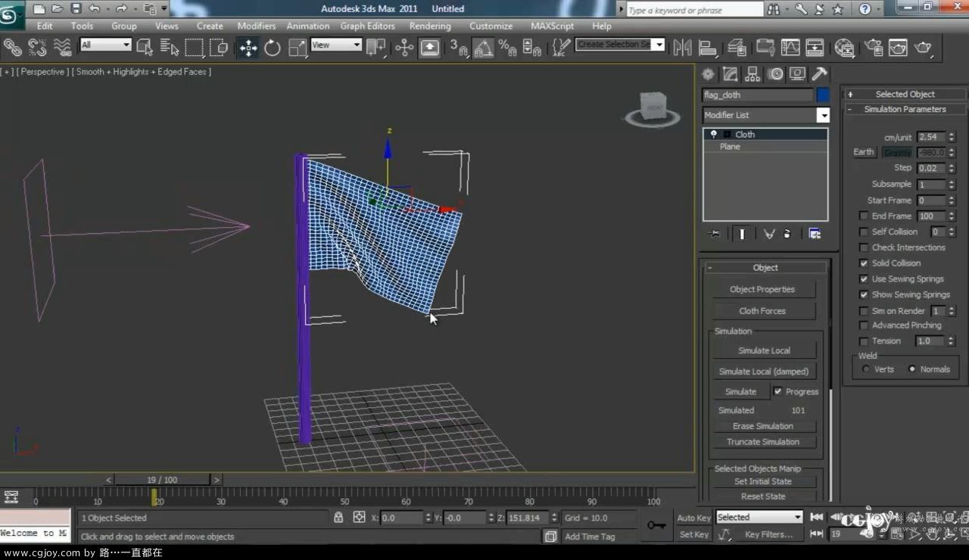This screenshot has height=560, width=969.
Task: Toggle Window/Crossing selection mode
Action: [219, 48]
